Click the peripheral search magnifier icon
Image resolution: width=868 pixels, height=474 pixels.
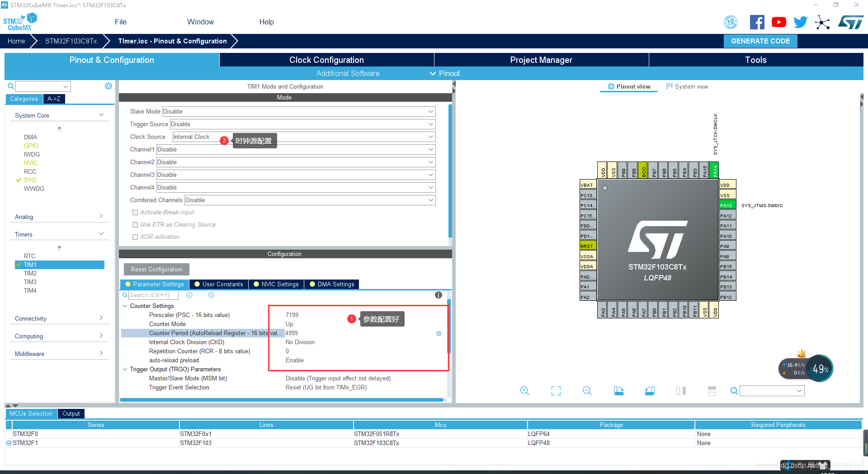pos(11,86)
